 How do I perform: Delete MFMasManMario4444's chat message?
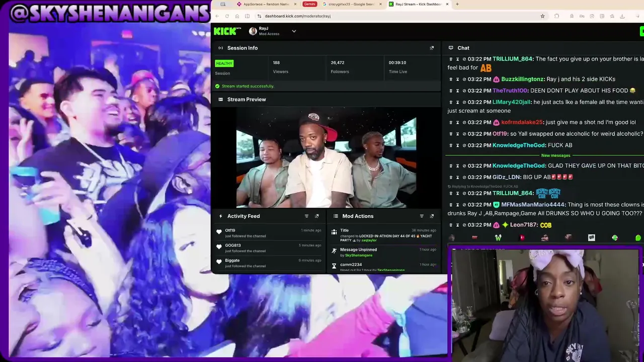451,205
